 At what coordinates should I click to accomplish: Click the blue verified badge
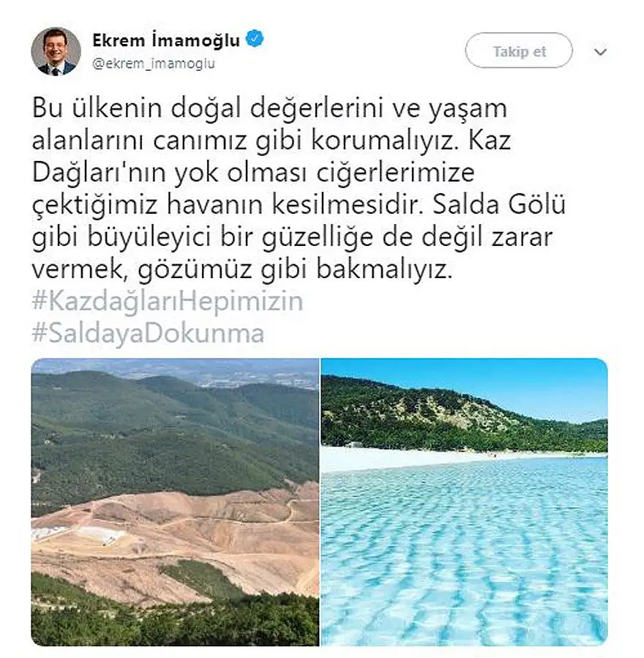point(255,40)
